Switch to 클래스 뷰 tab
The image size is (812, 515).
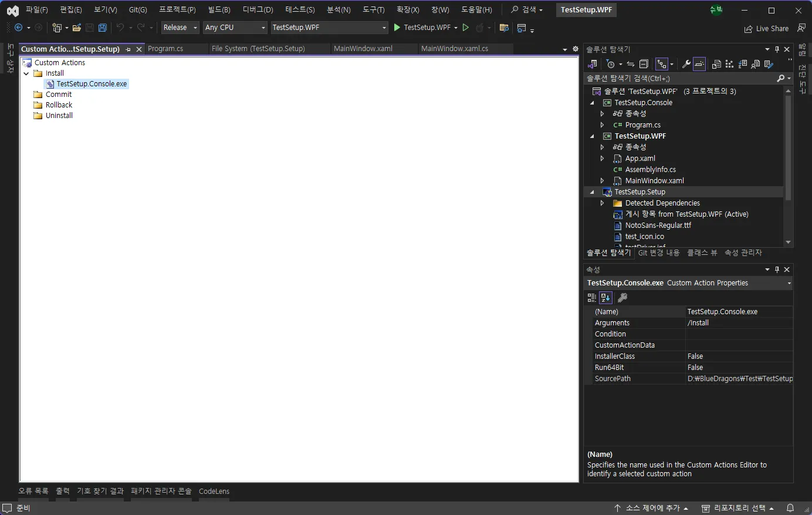(x=702, y=253)
